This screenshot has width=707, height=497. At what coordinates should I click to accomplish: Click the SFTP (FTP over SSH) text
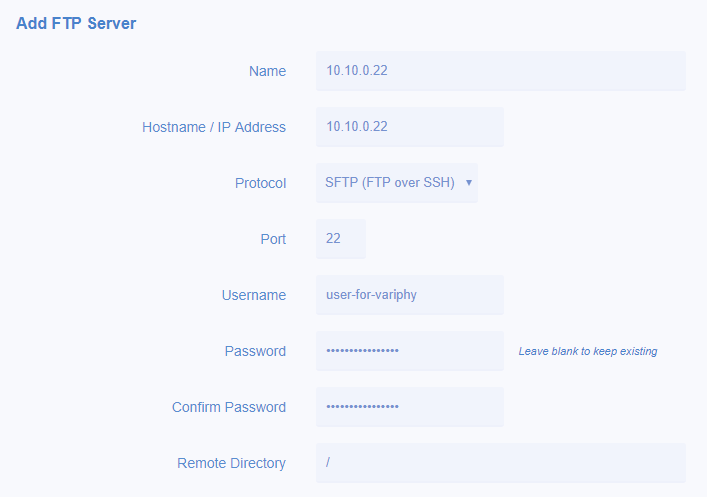tap(390, 183)
